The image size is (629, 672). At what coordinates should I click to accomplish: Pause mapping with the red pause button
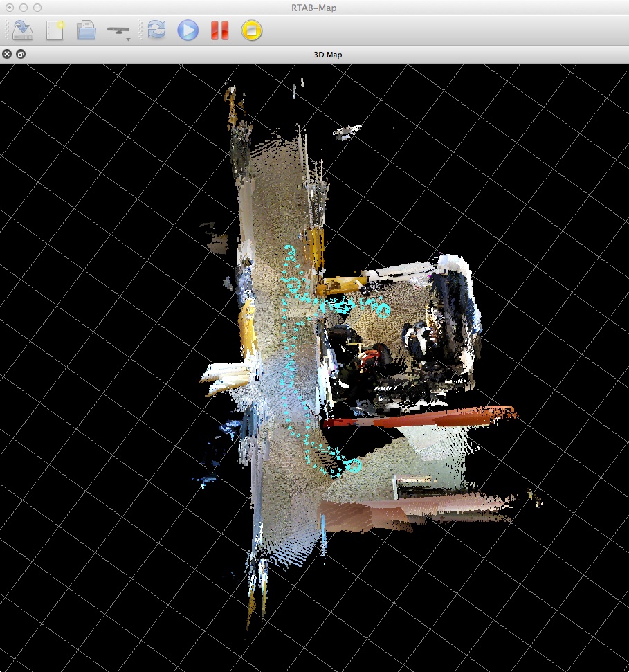tap(219, 30)
